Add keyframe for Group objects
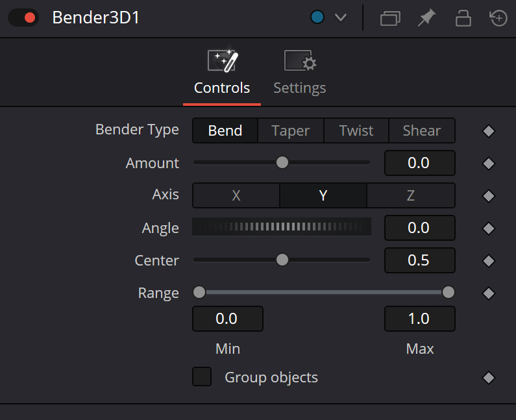The image size is (516, 420). 489,378
